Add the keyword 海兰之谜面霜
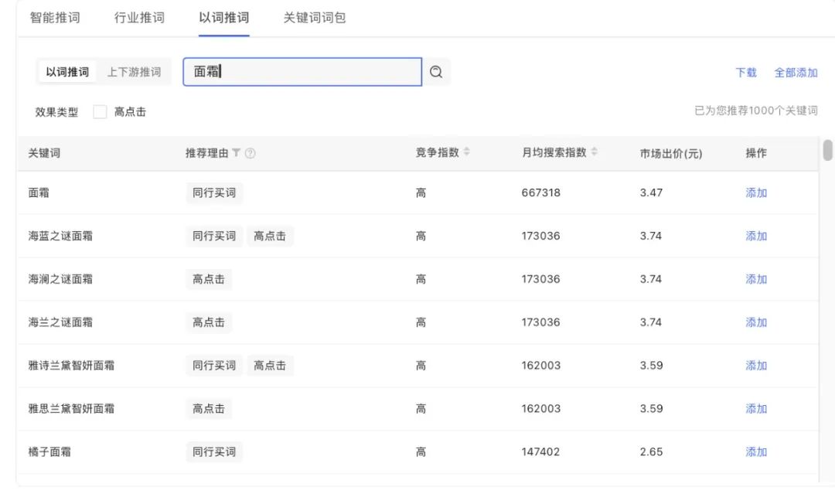 tap(756, 322)
